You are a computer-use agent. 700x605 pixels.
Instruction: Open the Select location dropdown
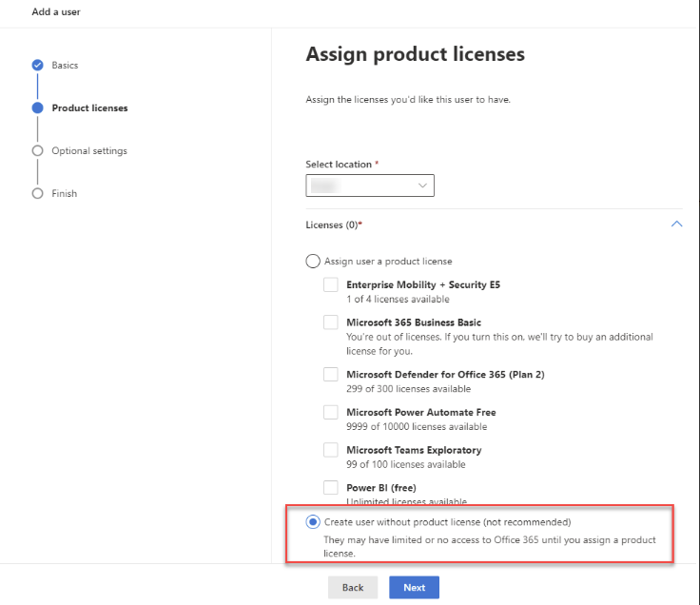pos(370,185)
